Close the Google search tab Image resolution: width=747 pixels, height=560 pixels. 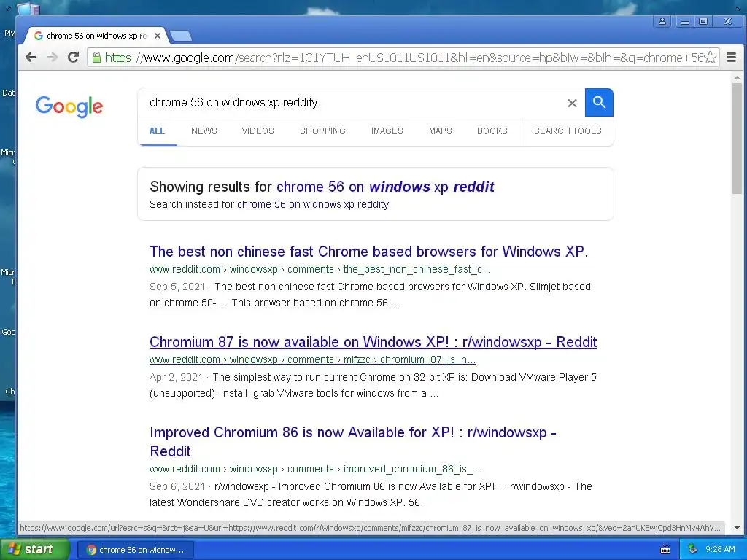coord(158,36)
